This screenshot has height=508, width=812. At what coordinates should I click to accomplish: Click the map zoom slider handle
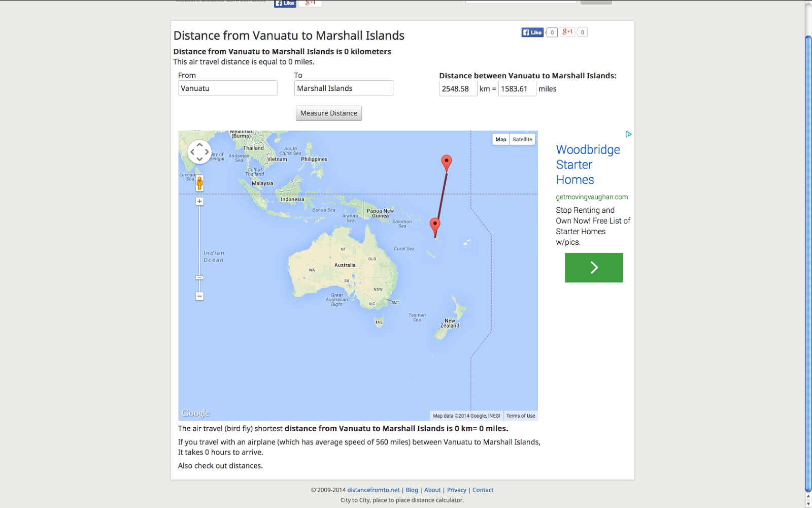pos(199,278)
